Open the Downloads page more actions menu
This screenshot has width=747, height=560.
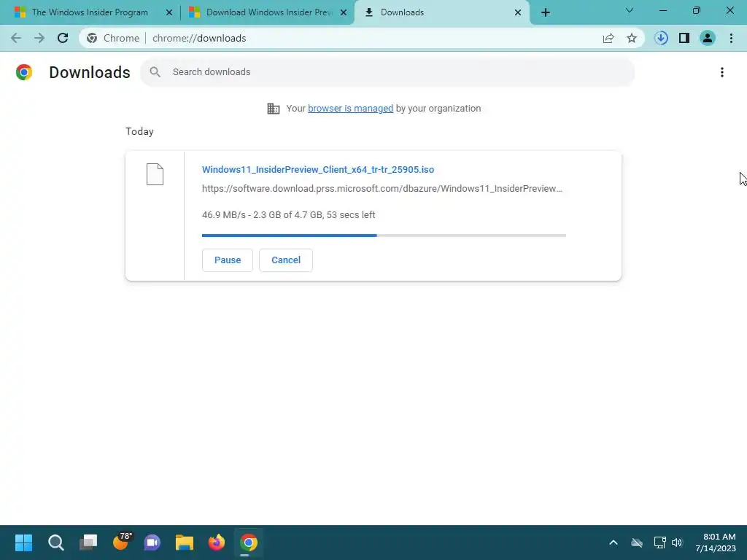[722, 72]
